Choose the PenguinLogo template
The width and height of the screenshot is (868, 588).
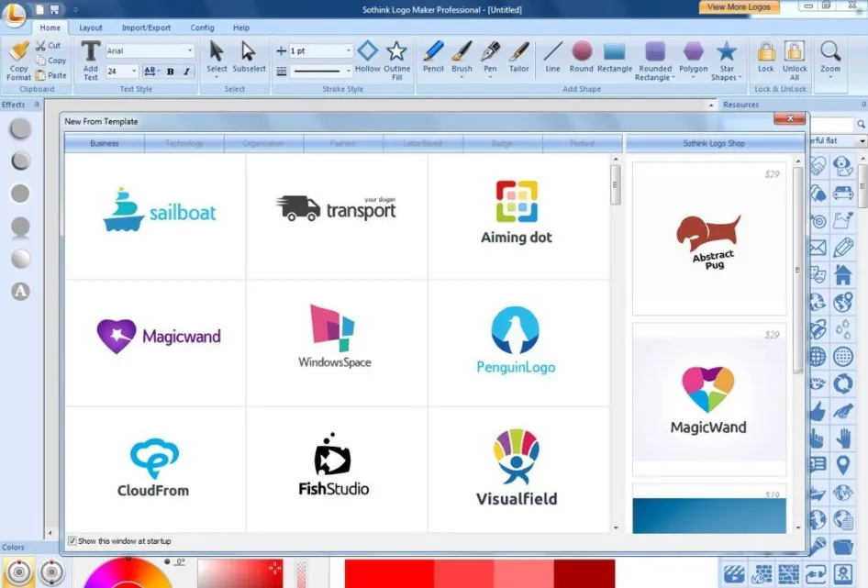[518, 343]
